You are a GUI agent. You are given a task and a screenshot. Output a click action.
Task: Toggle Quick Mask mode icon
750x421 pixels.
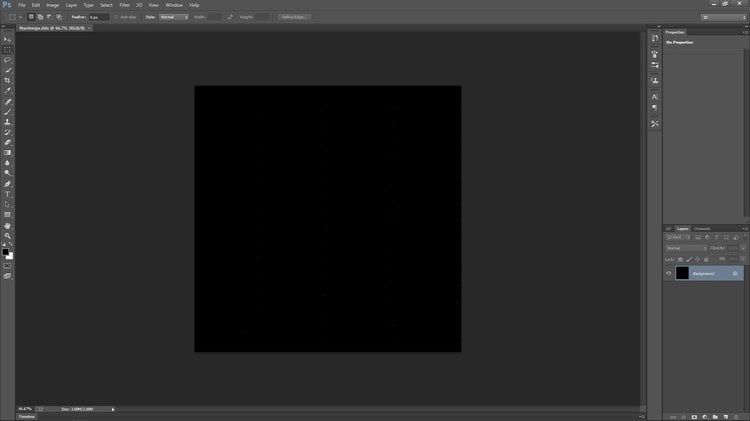[7, 266]
